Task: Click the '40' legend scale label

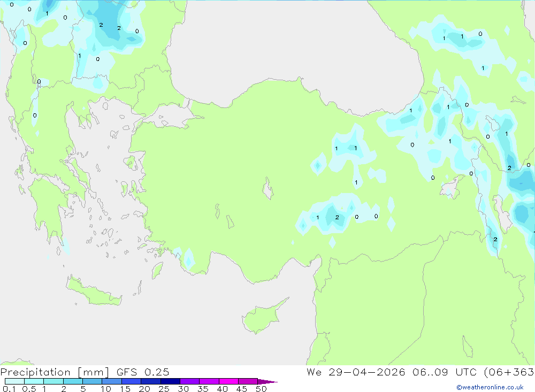Action: pyautogui.click(x=222, y=389)
